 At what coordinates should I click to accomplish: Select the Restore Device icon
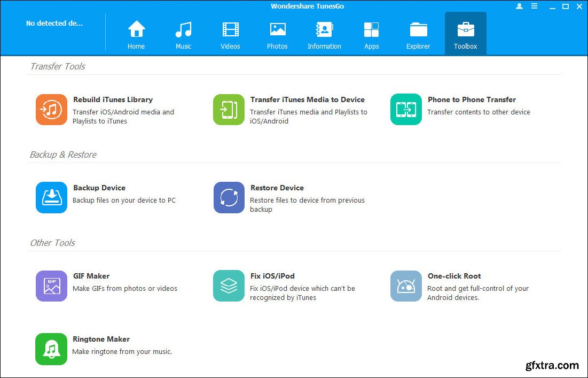point(229,198)
